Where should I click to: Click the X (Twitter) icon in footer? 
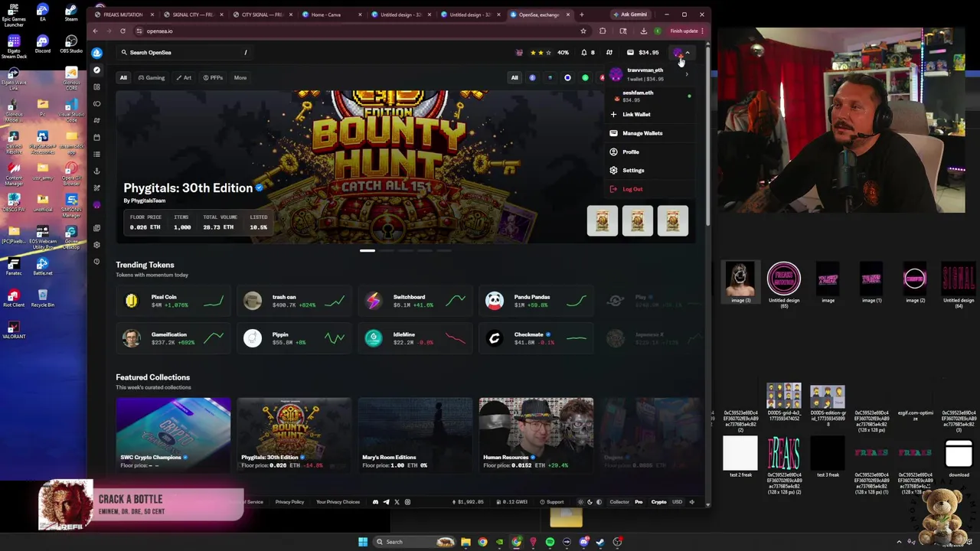pyautogui.click(x=397, y=502)
